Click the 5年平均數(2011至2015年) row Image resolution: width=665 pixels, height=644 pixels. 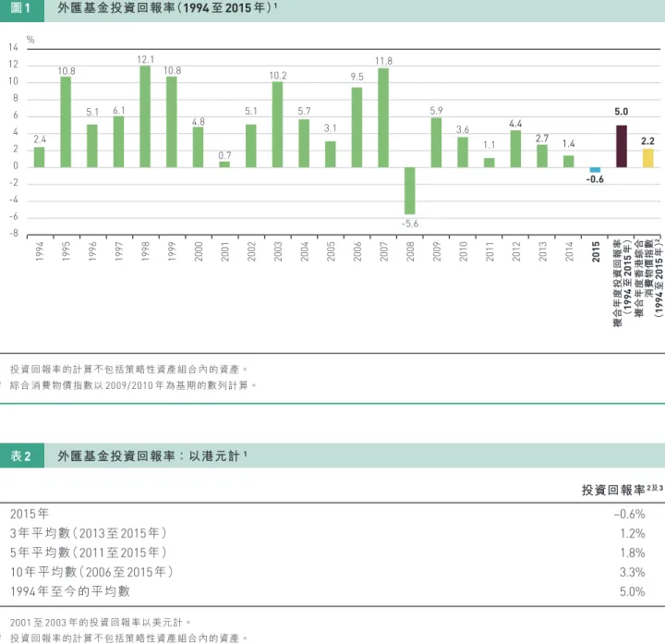click(89, 553)
